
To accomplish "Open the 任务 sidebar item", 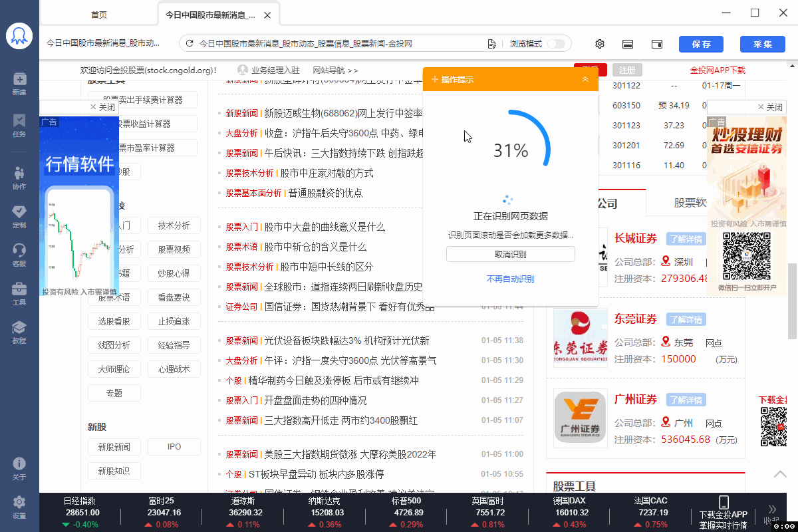I will click(19, 126).
